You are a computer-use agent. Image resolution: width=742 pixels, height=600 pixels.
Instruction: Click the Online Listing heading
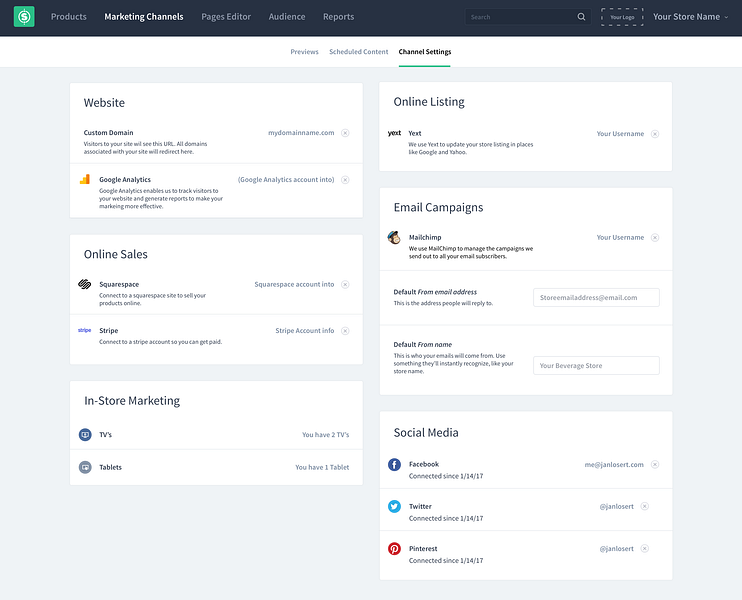(x=429, y=102)
